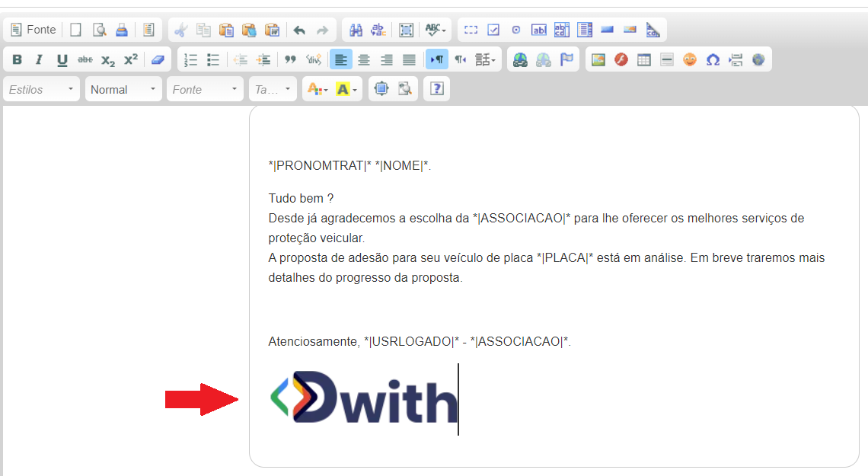This screenshot has height=476, width=868.
Task: Select justify alignment
Action: (x=409, y=59)
